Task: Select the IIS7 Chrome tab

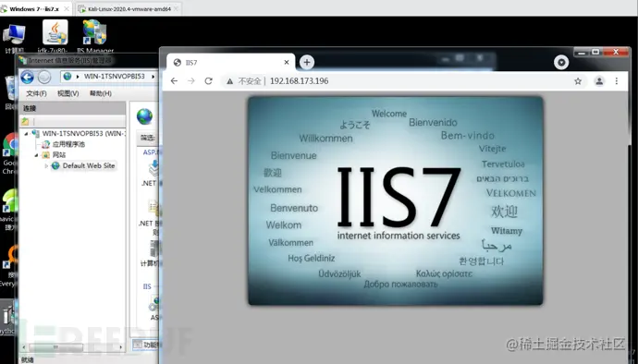Action: tap(230, 62)
